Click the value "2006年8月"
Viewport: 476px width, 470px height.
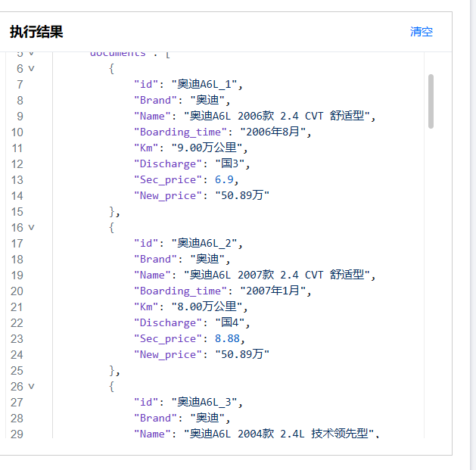[x=273, y=132]
